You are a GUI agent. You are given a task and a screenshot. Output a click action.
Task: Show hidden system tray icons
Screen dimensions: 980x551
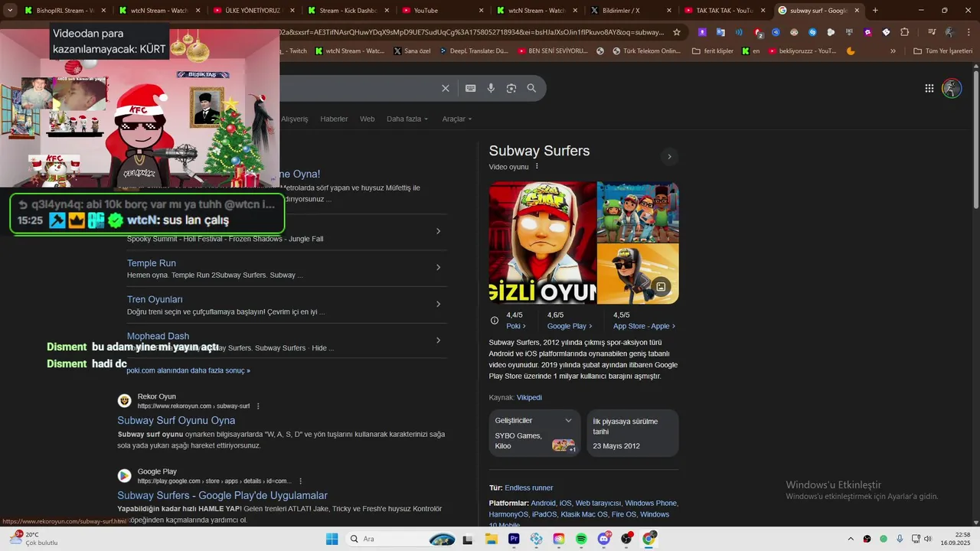coord(851,539)
